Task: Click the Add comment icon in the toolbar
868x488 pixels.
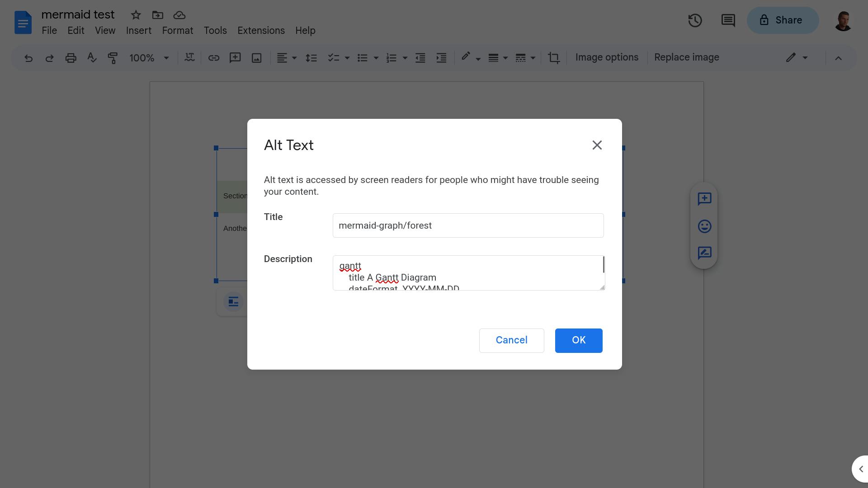Action: point(235,58)
